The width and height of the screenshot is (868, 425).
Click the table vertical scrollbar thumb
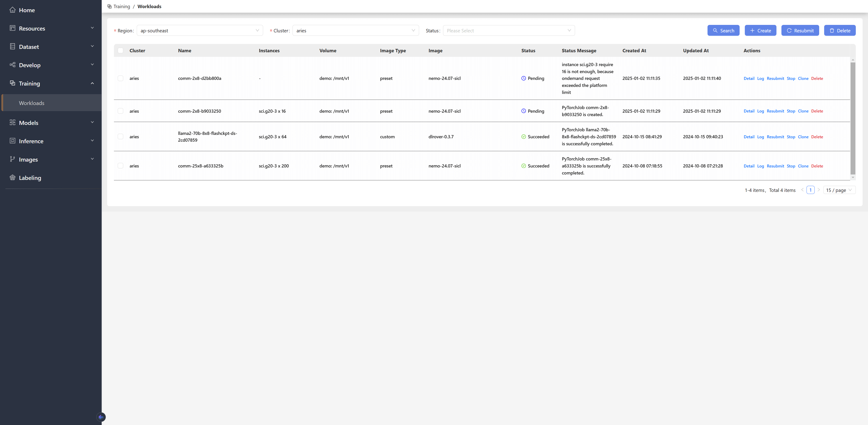[853, 118]
